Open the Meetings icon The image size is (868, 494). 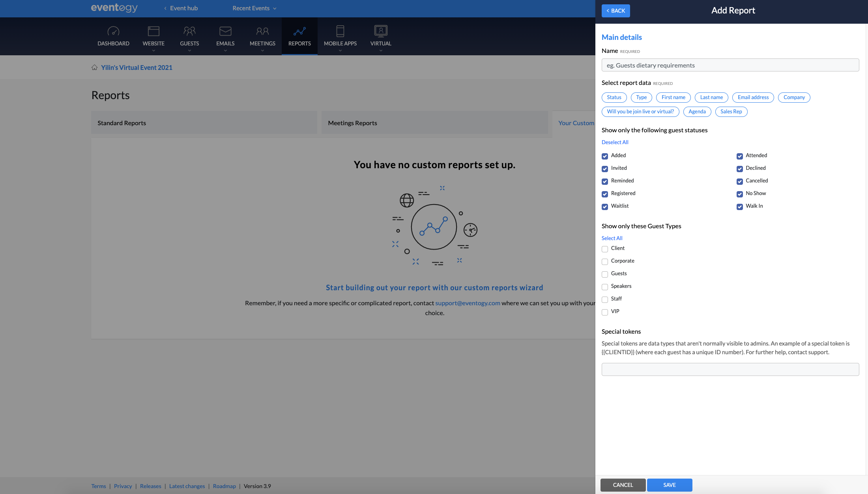pyautogui.click(x=262, y=31)
